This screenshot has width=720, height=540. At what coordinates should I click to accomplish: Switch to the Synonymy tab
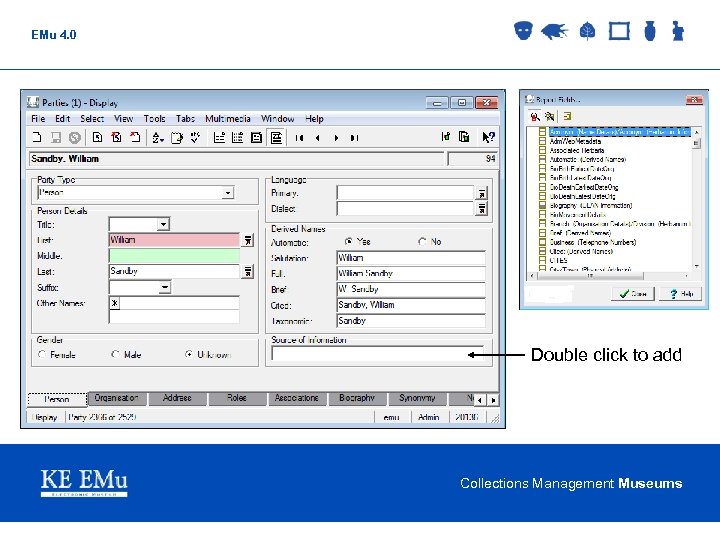coord(417,398)
